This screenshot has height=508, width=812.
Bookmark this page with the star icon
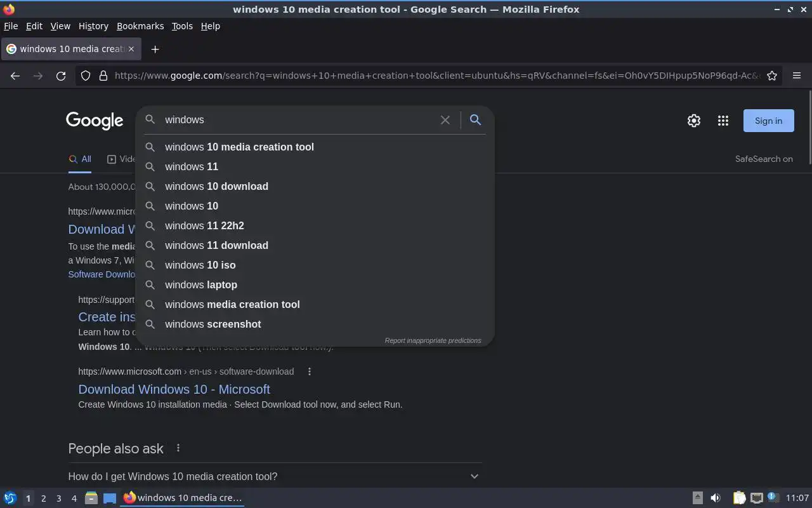772,76
